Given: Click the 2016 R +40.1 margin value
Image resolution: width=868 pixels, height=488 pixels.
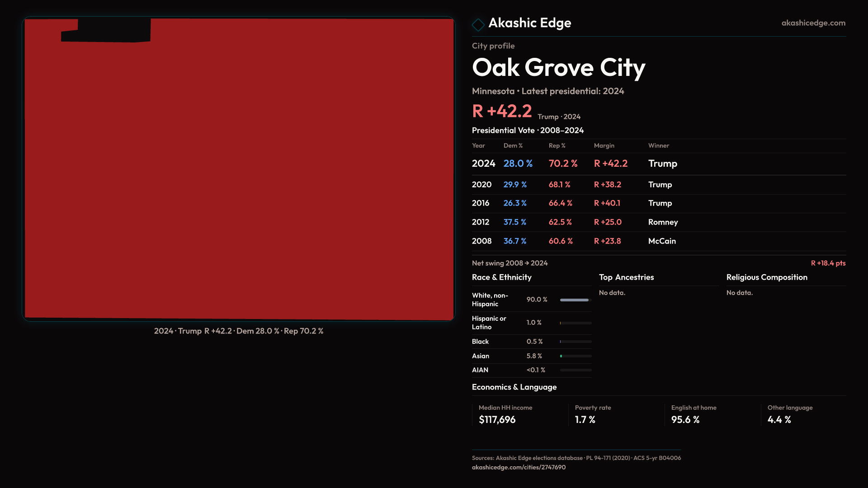Looking at the screenshot, I should (607, 203).
